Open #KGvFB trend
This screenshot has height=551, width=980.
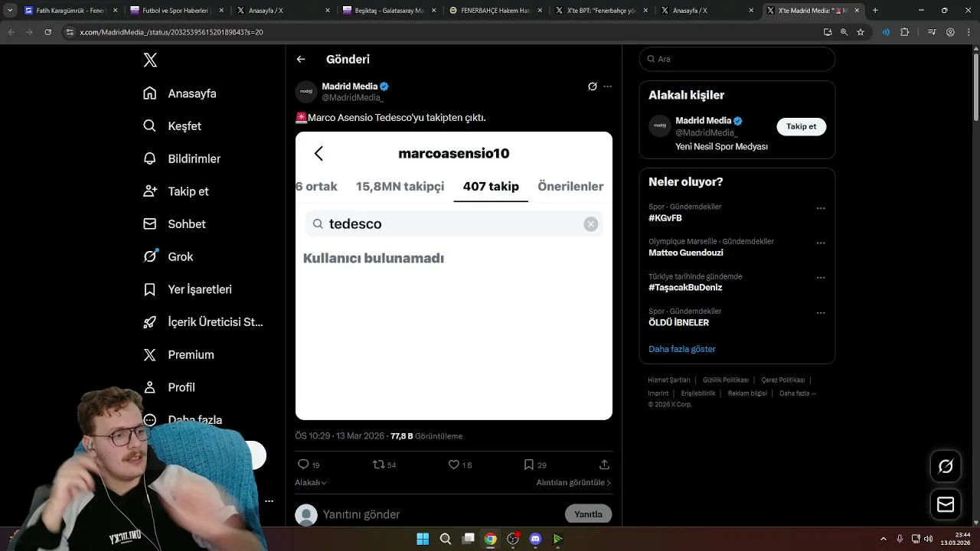pos(665,218)
